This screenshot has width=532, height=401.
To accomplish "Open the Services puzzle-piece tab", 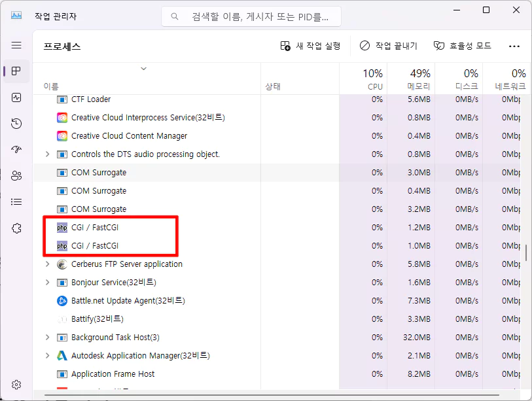I will pyautogui.click(x=16, y=228).
